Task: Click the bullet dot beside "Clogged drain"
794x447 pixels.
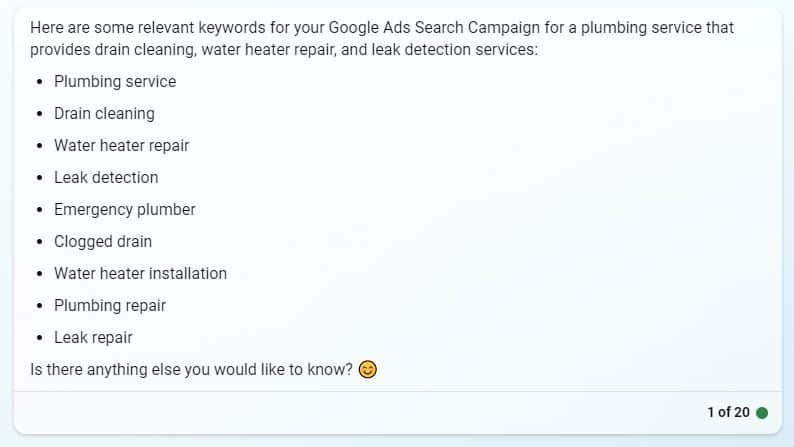Action: point(39,242)
